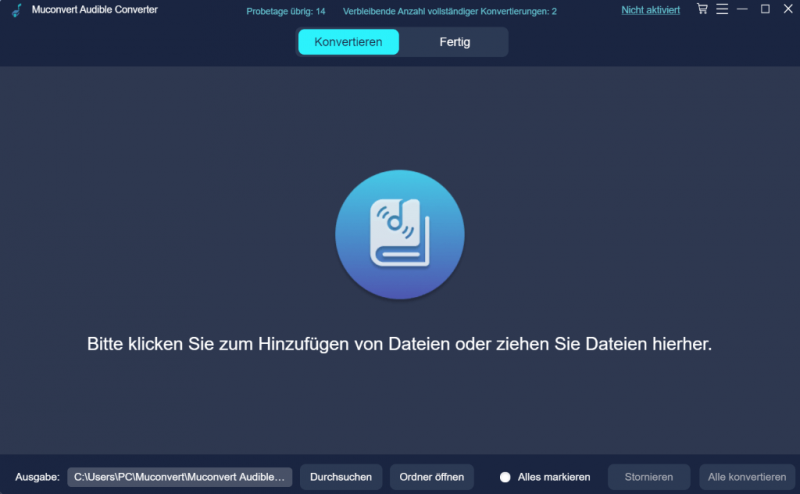Click the Ordner öffnen button

(x=432, y=477)
